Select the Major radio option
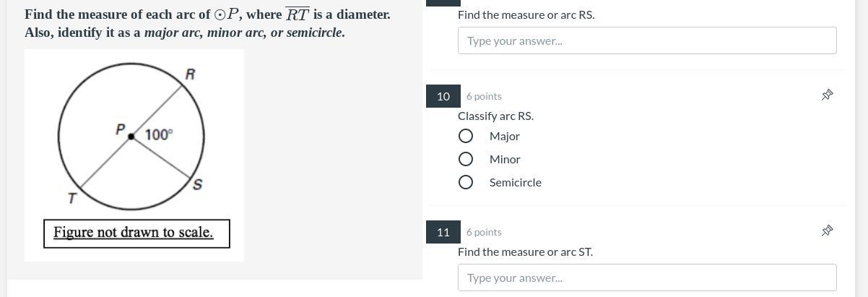This screenshot has width=868, height=297. point(466,136)
